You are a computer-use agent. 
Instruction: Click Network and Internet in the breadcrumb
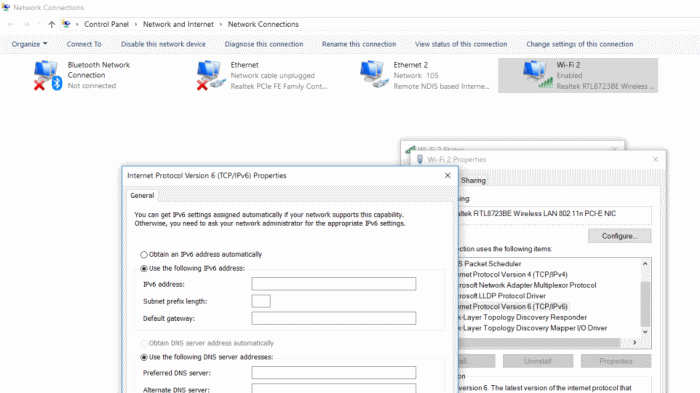tap(178, 24)
